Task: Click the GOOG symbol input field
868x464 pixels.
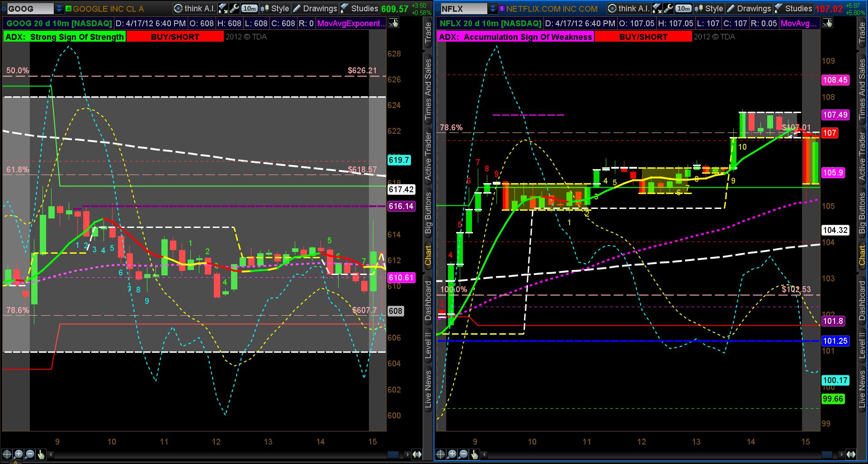Action: click(x=31, y=9)
